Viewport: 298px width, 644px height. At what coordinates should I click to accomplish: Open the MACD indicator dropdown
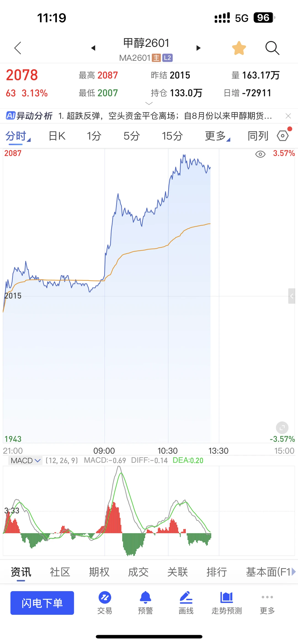click(x=25, y=460)
